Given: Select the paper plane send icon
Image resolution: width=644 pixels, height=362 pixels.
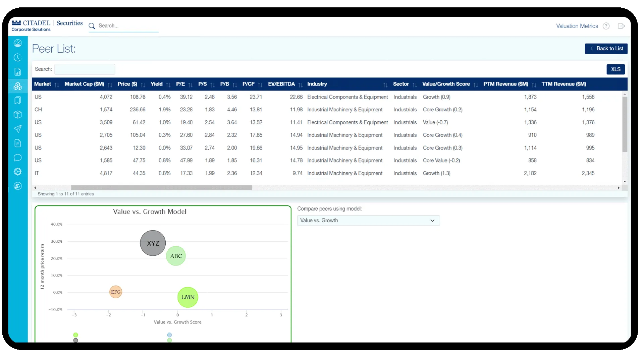Looking at the screenshot, I should [x=18, y=129].
